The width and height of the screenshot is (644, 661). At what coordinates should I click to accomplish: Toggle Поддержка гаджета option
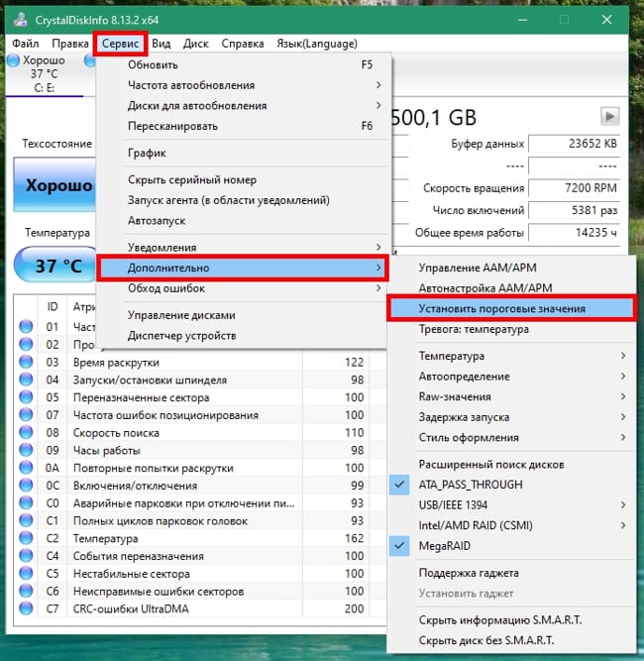point(511,573)
